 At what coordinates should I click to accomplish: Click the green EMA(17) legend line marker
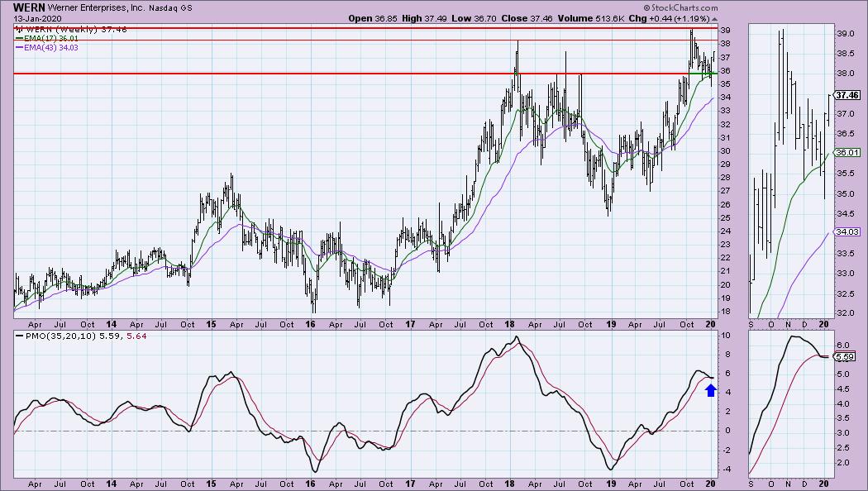point(19,39)
